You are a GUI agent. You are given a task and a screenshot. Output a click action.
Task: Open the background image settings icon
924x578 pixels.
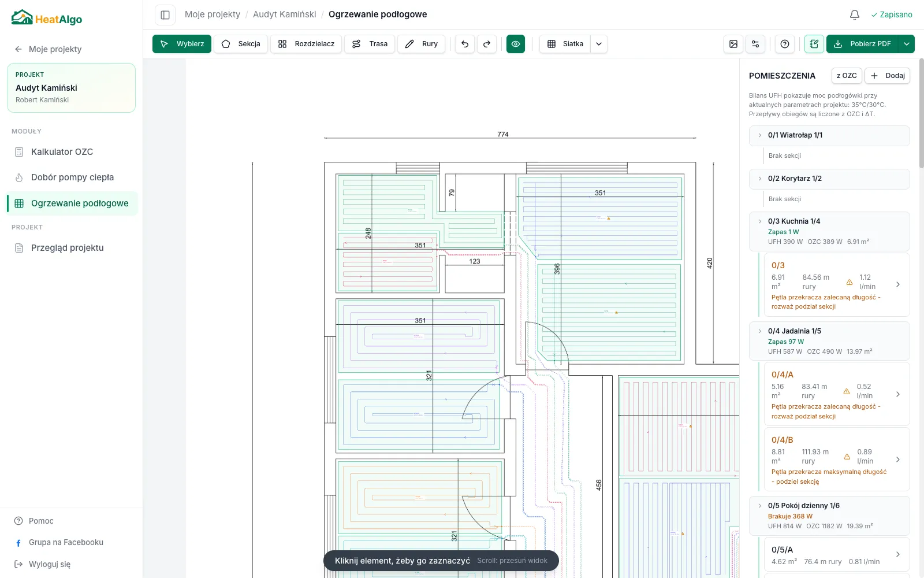(x=733, y=44)
